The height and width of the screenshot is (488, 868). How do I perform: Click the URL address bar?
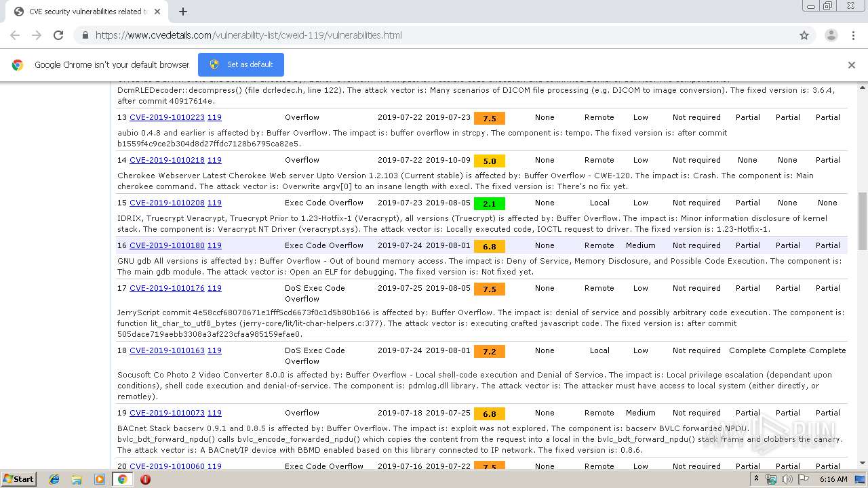coord(434,35)
